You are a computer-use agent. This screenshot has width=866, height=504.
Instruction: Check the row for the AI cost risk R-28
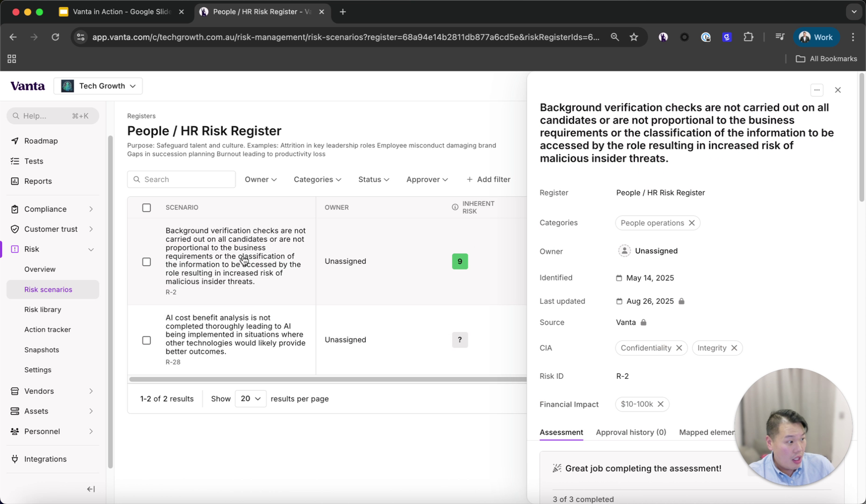146,340
